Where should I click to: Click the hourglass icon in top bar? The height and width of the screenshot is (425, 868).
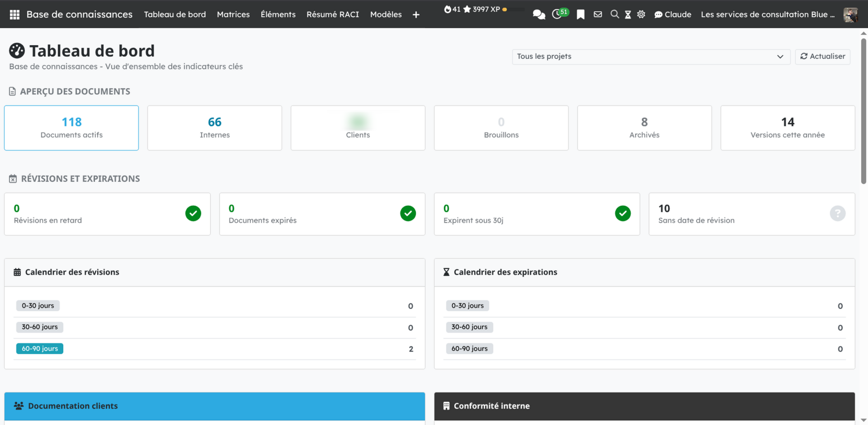coord(628,14)
